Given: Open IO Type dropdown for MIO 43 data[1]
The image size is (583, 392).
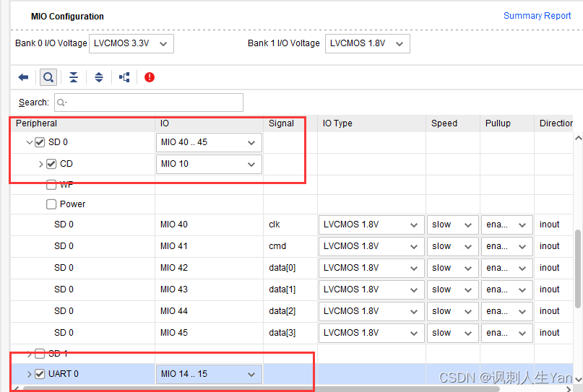Looking at the screenshot, I should click(371, 289).
